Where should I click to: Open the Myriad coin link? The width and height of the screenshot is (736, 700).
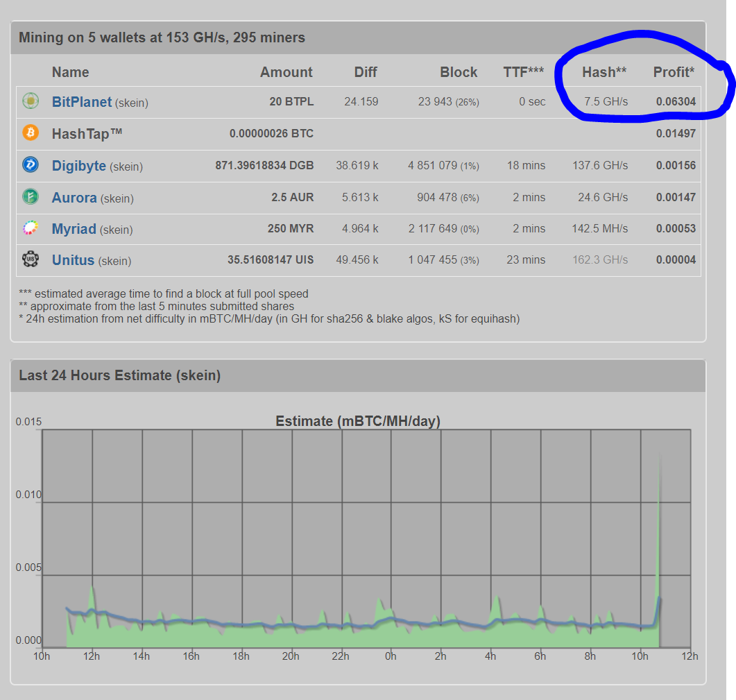[x=74, y=229]
